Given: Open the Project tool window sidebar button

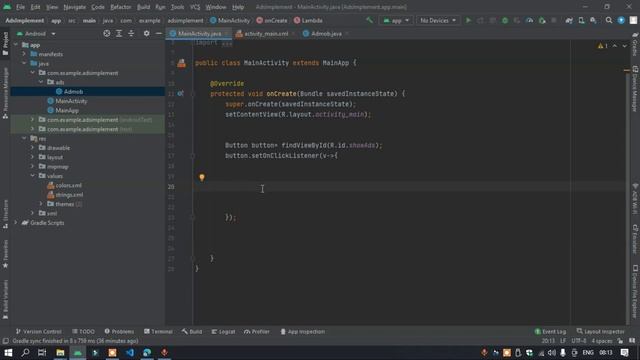Looking at the screenshot, I should (x=5, y=44).
